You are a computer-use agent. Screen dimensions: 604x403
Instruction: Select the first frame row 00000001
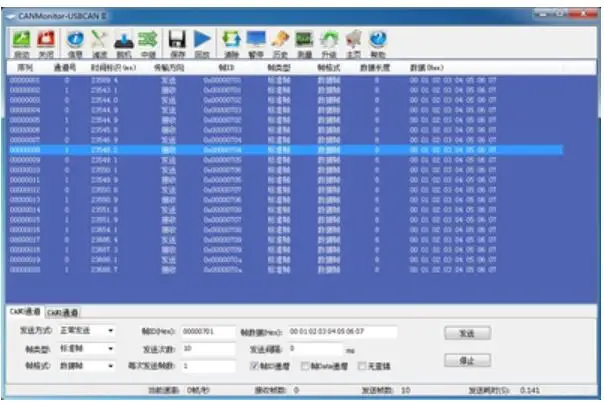285,80
